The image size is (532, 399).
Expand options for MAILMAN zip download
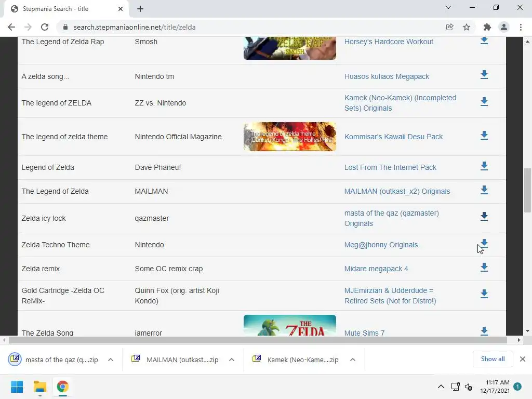click(x=232, y=360)
